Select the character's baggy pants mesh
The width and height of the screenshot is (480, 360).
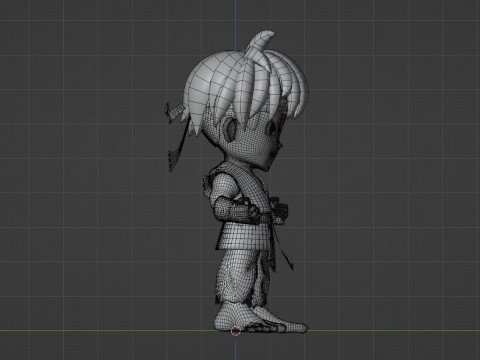(243, 277)
